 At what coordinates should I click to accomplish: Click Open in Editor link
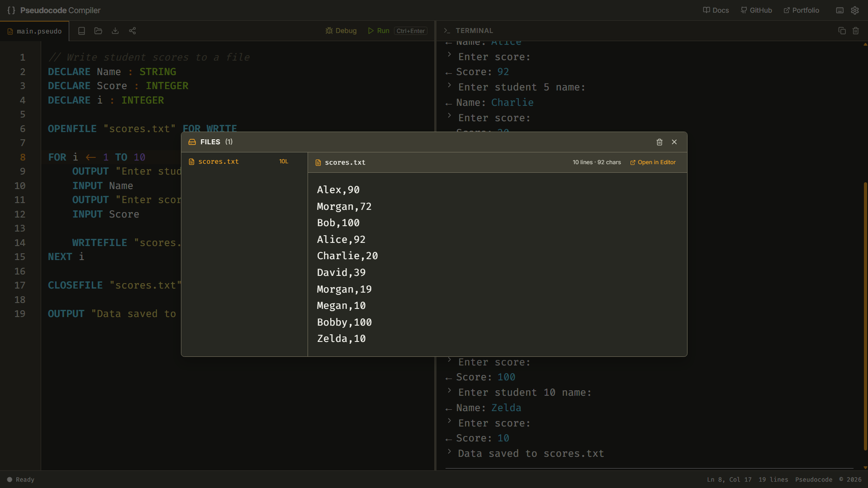point(653,162)
